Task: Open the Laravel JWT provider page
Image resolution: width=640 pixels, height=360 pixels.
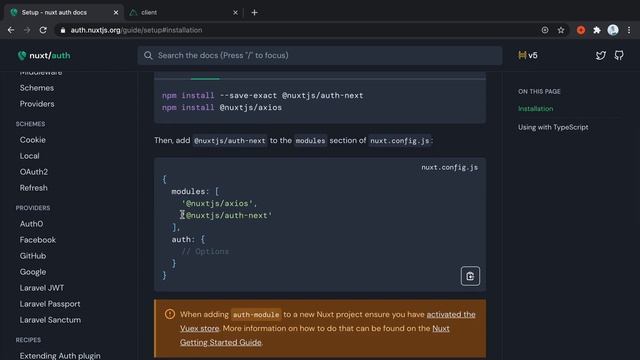Action: click(42, 288)
